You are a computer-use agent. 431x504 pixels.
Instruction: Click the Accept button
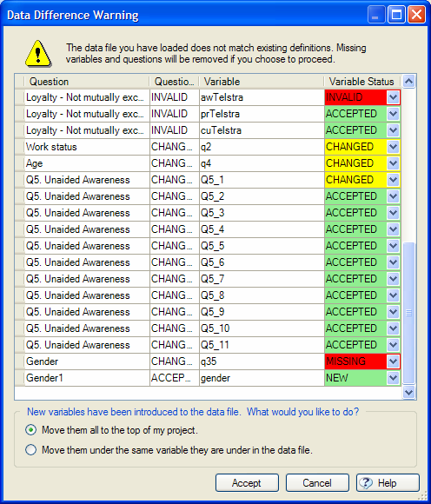pyautogui.click(x=247, y=483)
